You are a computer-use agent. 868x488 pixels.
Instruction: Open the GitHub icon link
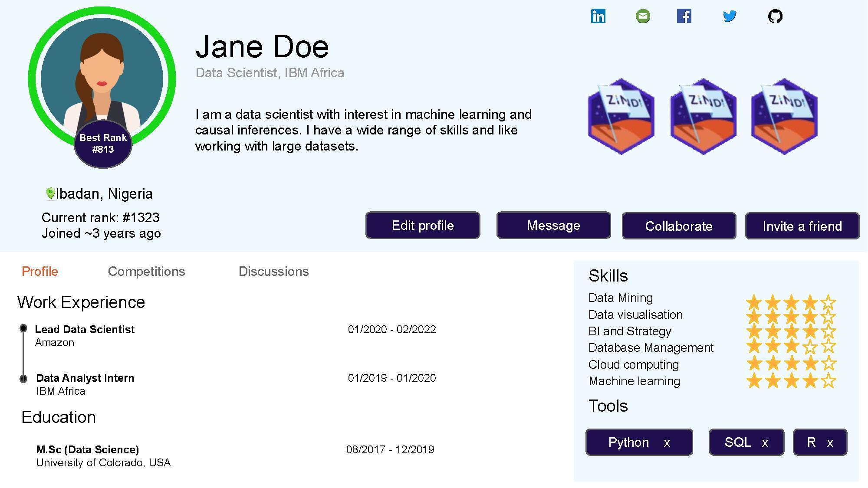pos(775,16)
